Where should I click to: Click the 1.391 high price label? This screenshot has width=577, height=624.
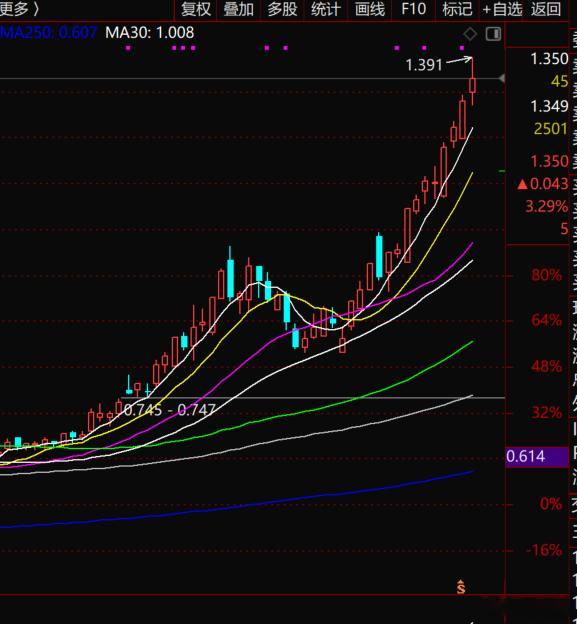pos(424,65)
